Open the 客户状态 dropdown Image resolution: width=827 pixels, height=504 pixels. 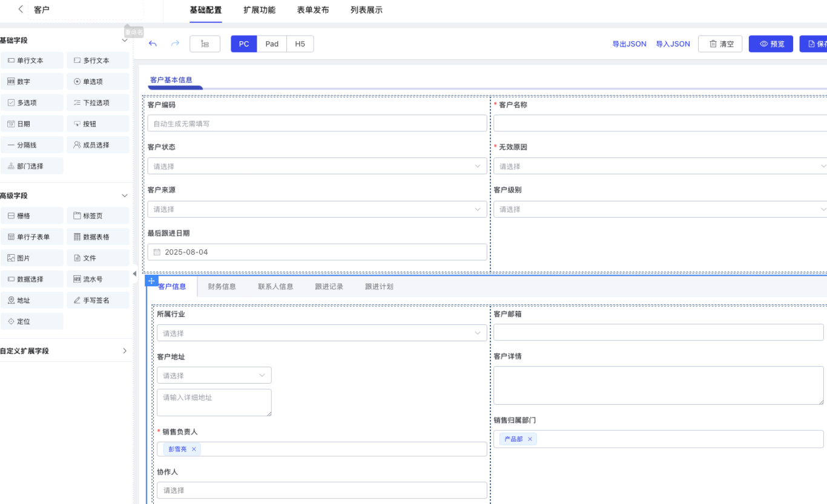click(317, 166)
